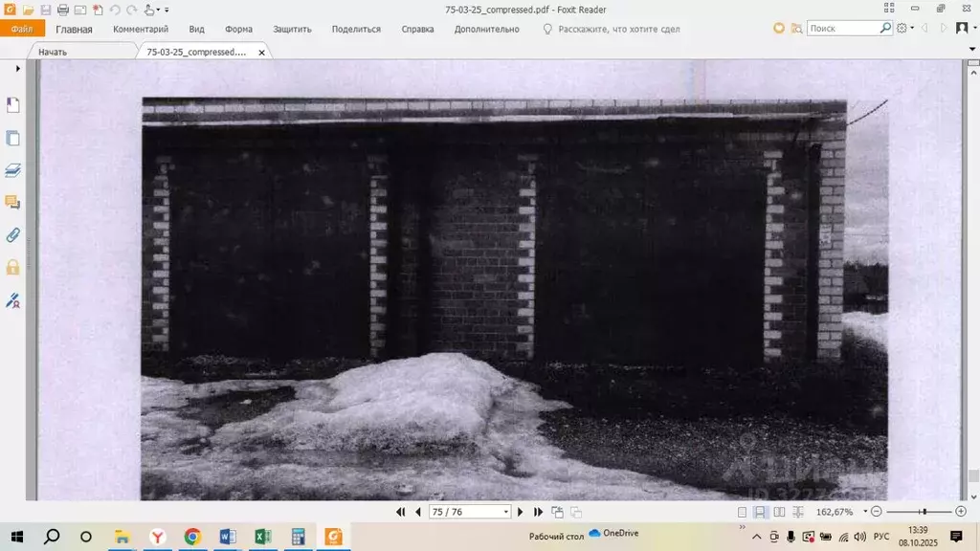Open the Security lock panel
This screenshot has height=551, width=980.
[x=13, y=268]
